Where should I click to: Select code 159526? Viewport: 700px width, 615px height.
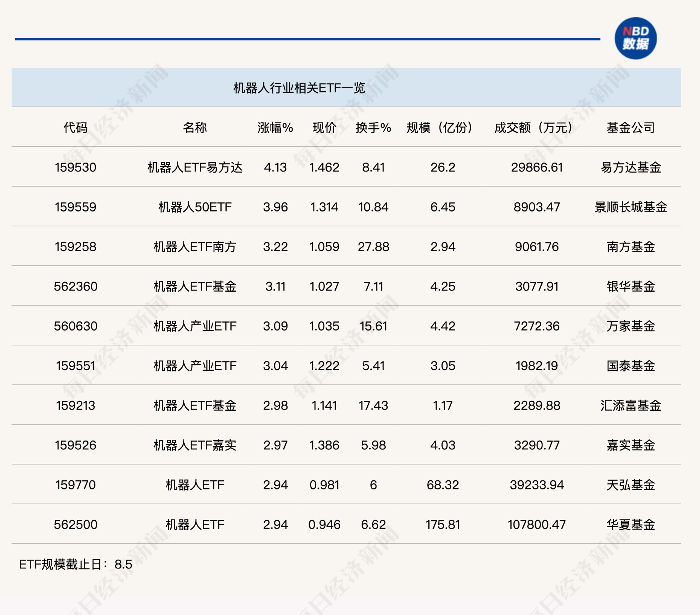[76, 445]
